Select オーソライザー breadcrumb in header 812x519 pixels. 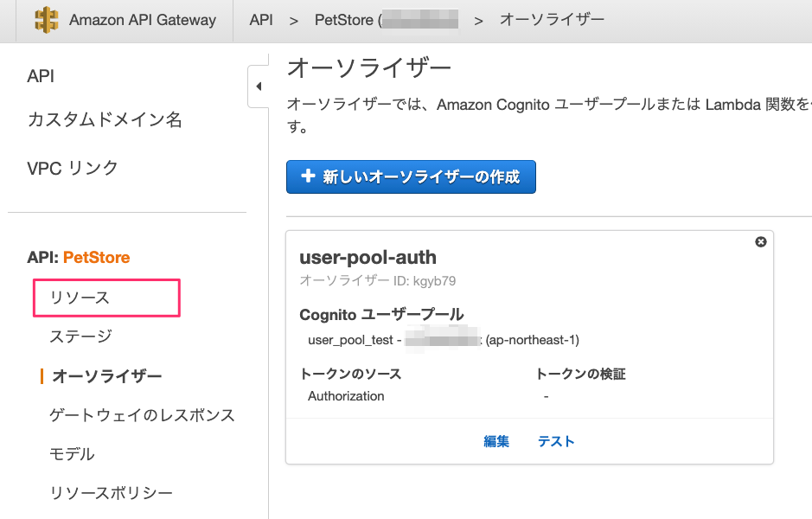coord(552,20)
